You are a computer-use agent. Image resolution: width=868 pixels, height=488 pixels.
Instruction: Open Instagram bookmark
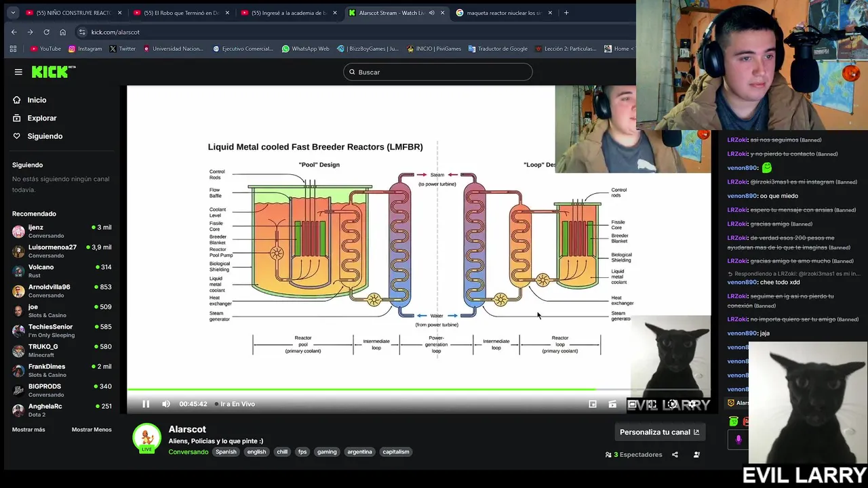[85, 49]
